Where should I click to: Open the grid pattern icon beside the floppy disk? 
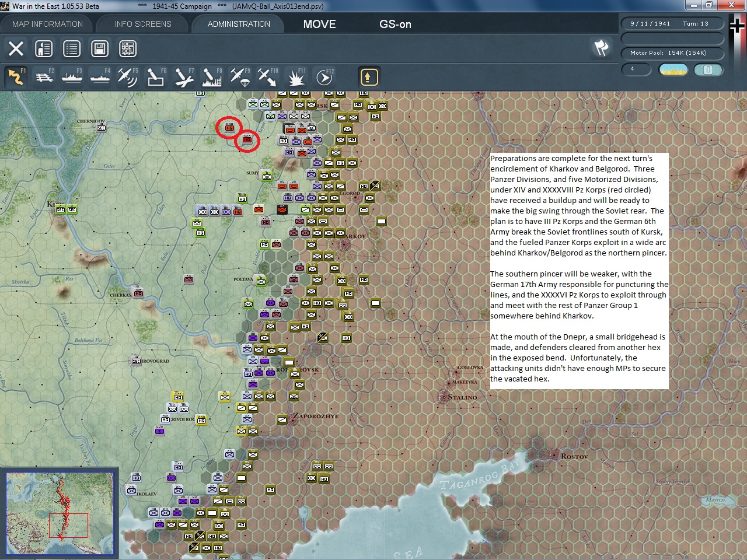click(128, 48)
